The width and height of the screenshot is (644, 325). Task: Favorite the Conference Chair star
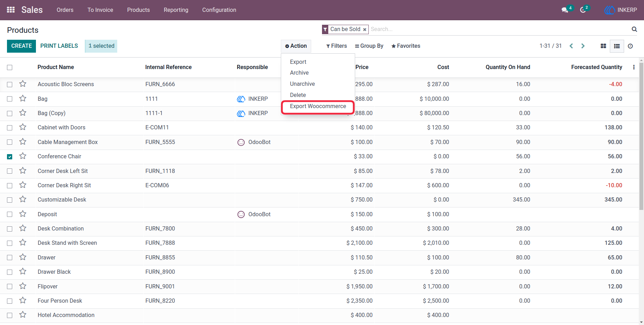(x=23, y=156)
